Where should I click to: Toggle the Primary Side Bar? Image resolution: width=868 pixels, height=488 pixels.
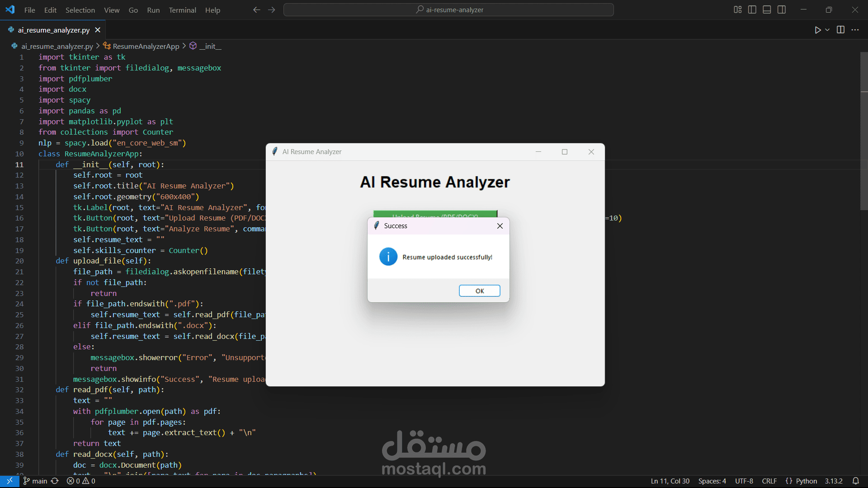pos(752,9)
